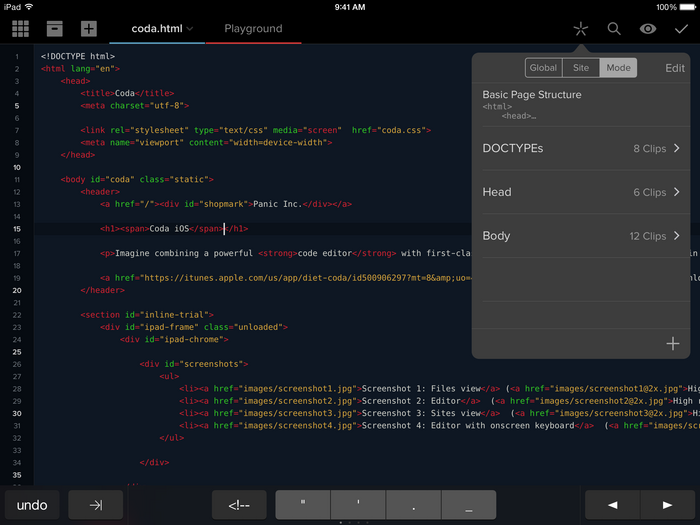Viewport: 700px width, 525px height.
Task: Open the clips asterisk icon
Action: tap(580, 29)
